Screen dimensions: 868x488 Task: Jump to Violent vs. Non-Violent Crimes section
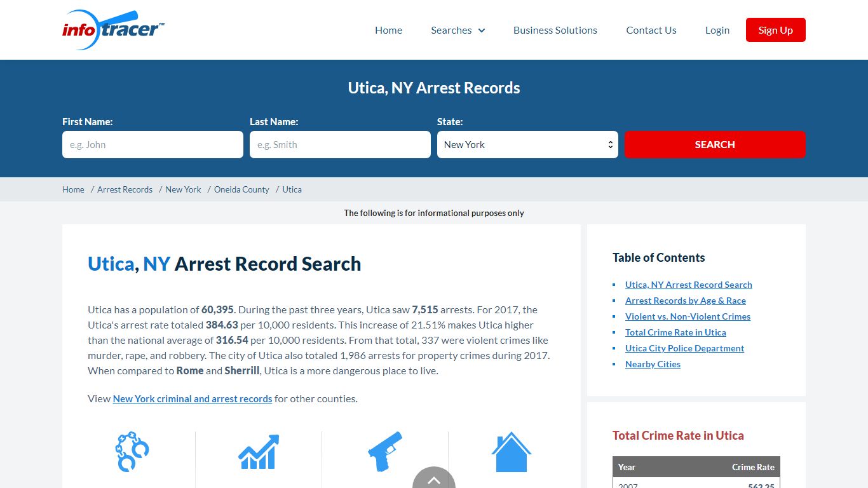(688, 316)
